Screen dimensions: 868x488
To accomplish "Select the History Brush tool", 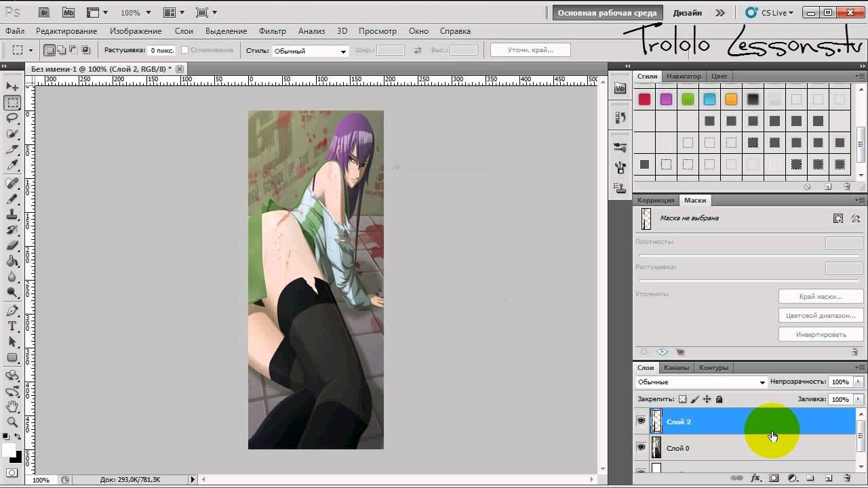I will (12, 230).
